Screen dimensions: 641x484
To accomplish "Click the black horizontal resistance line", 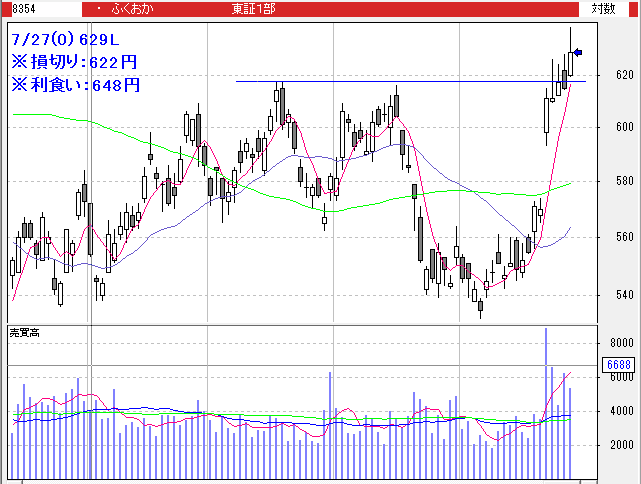I will click(400, 81).
